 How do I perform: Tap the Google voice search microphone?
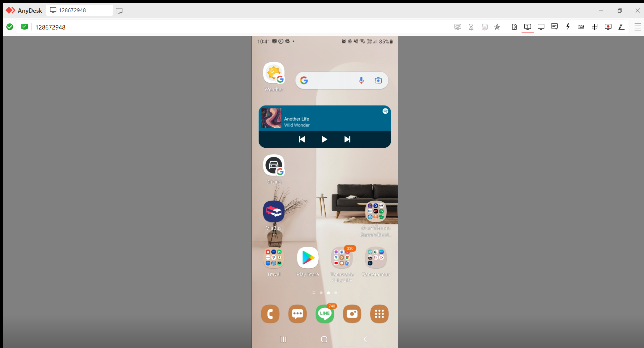[x=361, y=80]
